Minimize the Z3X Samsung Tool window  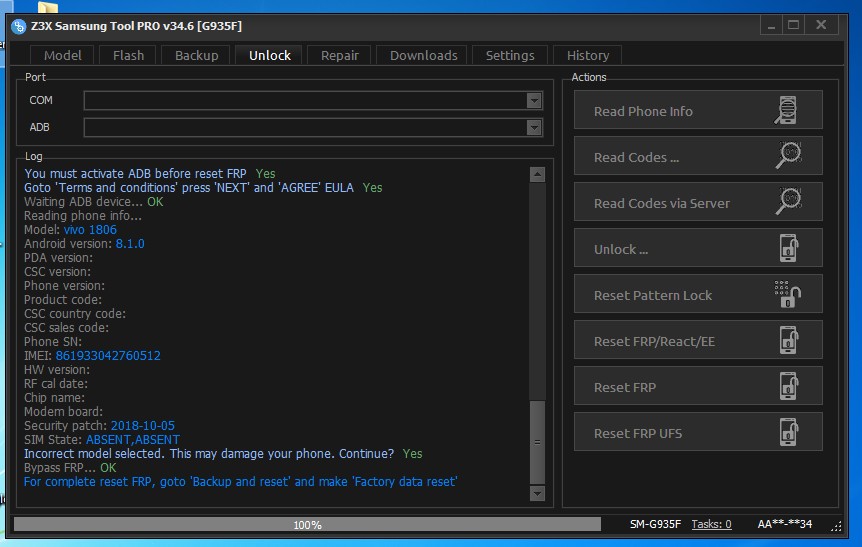point(771,25)
